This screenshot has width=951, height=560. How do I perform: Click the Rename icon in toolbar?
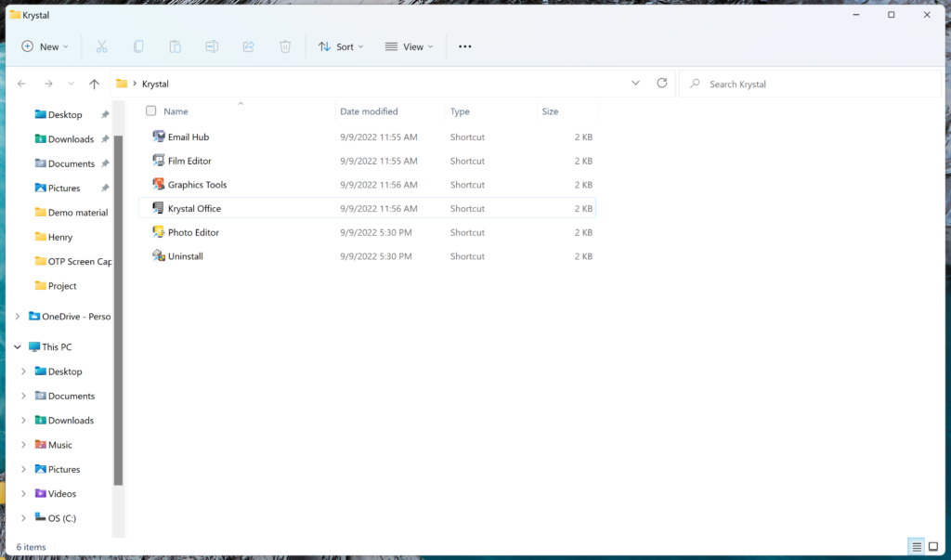[x=212, y=46]
